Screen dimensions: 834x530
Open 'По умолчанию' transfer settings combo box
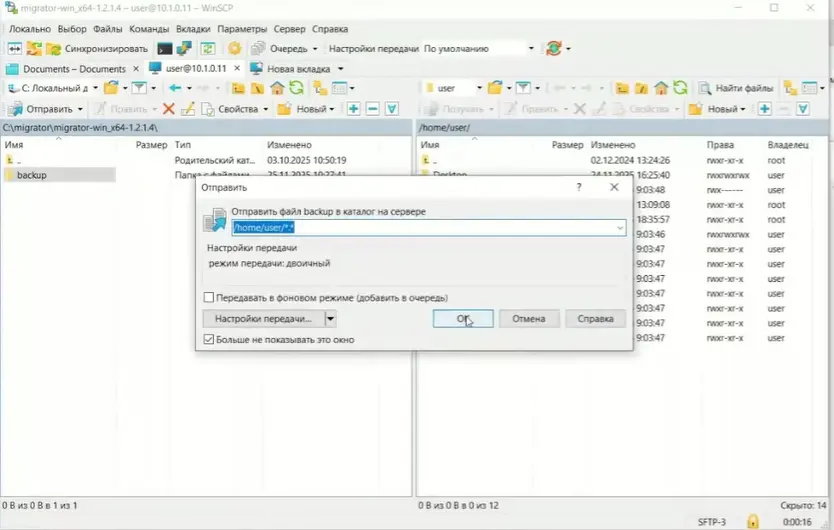479,48
